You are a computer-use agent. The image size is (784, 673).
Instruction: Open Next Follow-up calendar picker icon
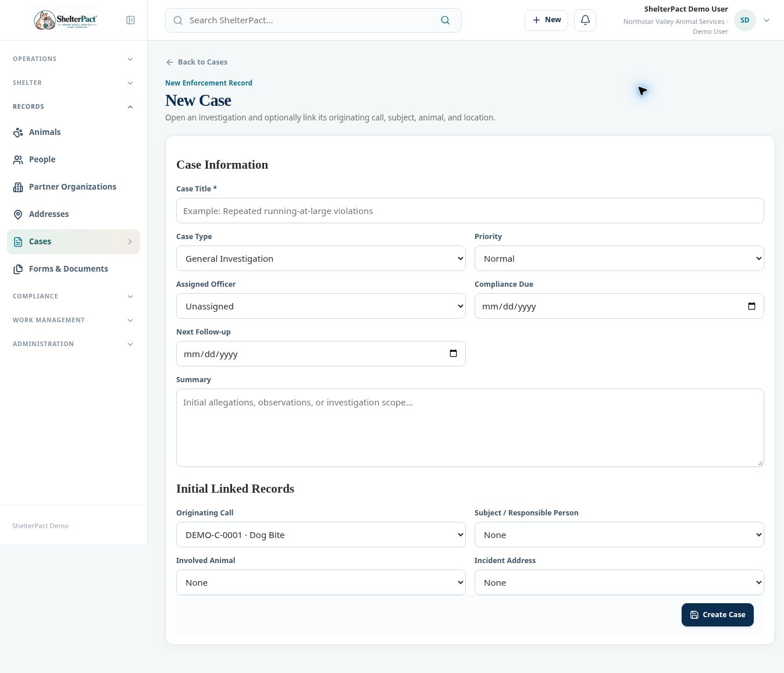453,354
